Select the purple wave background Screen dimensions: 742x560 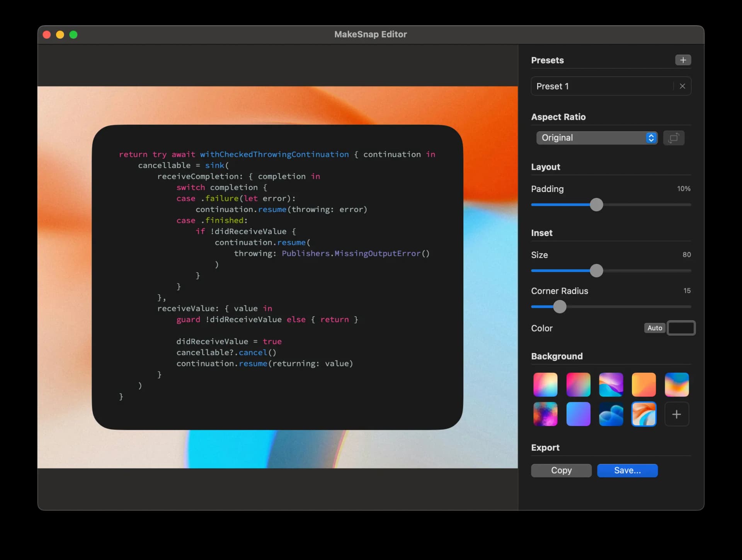pyautogui.click(x=611, y=385)
